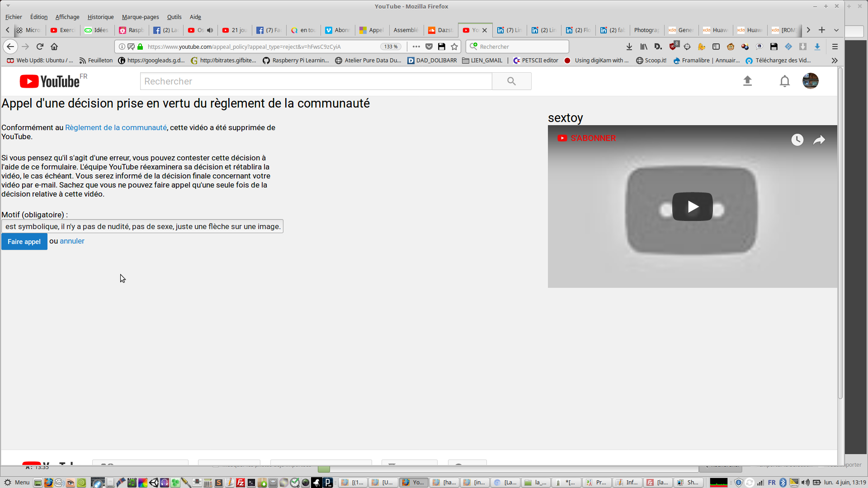Click the YouTube upload video icon
The height and width of the screenshot is (488, 868).
[747, 81]
